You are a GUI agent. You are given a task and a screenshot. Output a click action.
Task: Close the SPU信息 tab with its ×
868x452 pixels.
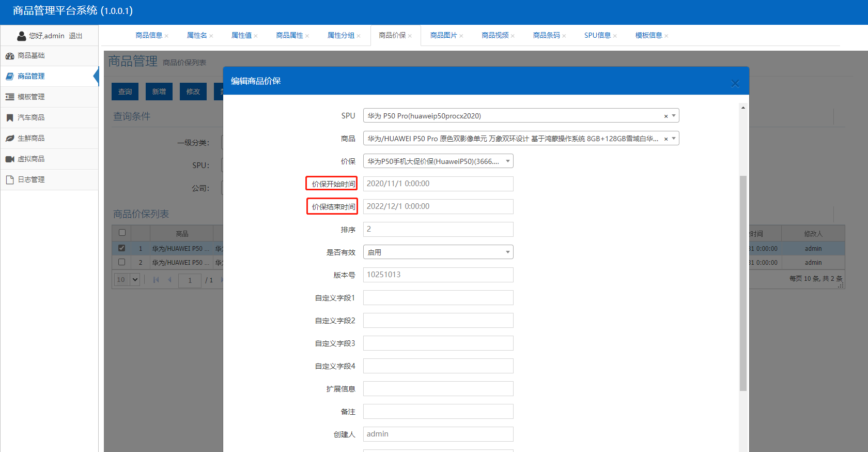(x=615, y=36)
